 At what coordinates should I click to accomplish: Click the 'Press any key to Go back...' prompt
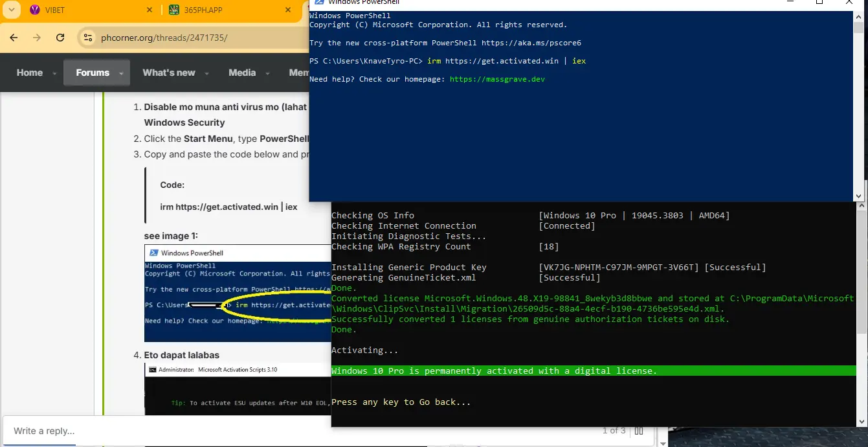(x=401, y=402)
